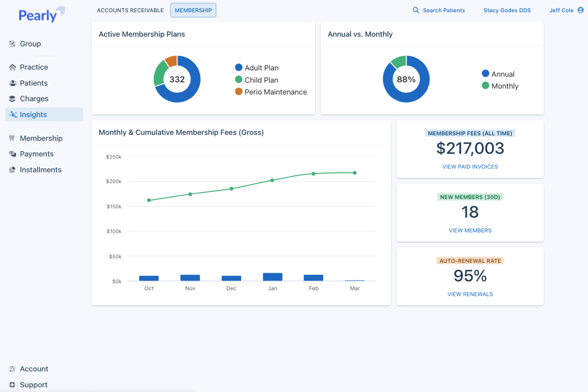Click the Installments pie icon

[12, 170]
